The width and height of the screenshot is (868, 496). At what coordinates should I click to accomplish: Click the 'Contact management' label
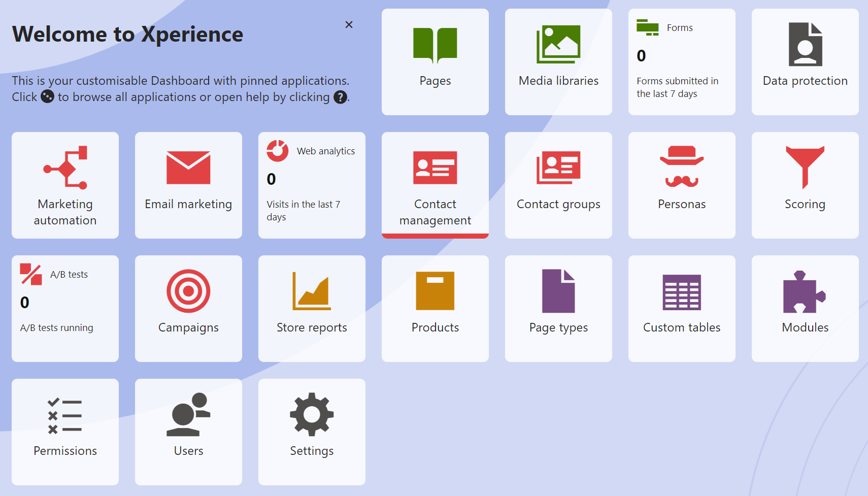coord(435,212)
